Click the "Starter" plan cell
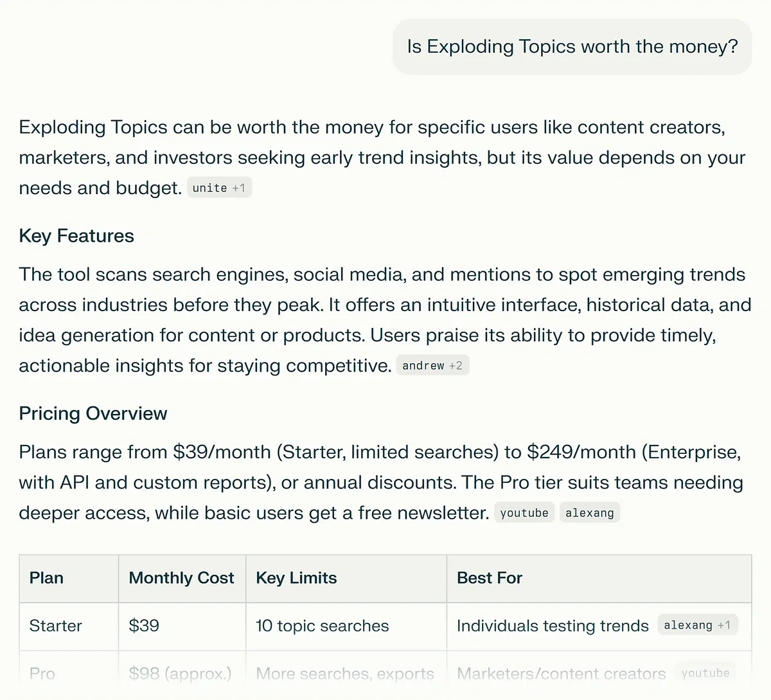771x700 pixels. coord(55,625)
